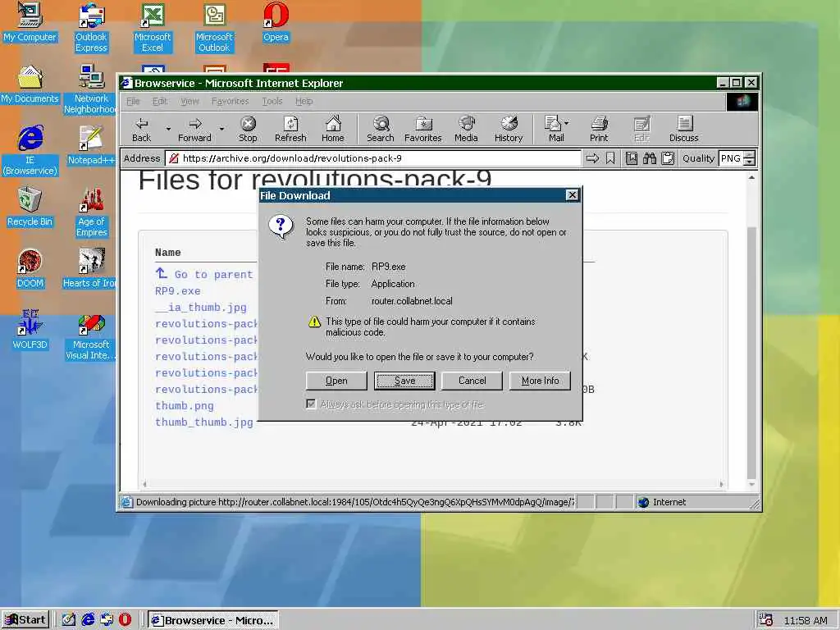Screen dimensions: 840x630
Task: Click the page vertical scrollbar down arrow
Action: tap(751, 484)
